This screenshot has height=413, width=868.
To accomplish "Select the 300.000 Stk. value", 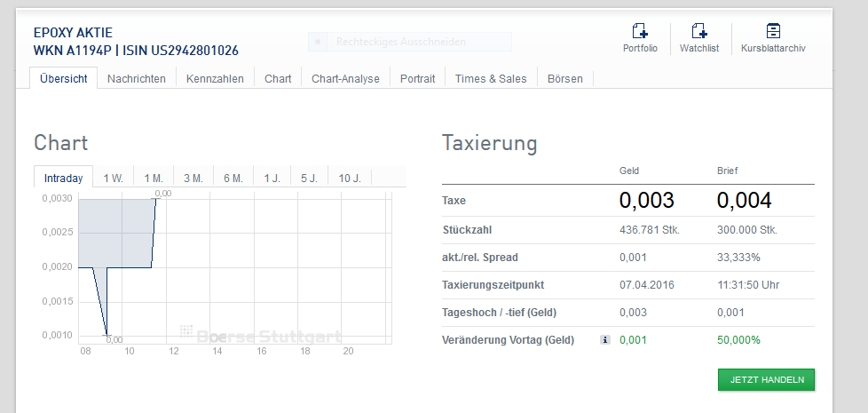I will point(747,230).
